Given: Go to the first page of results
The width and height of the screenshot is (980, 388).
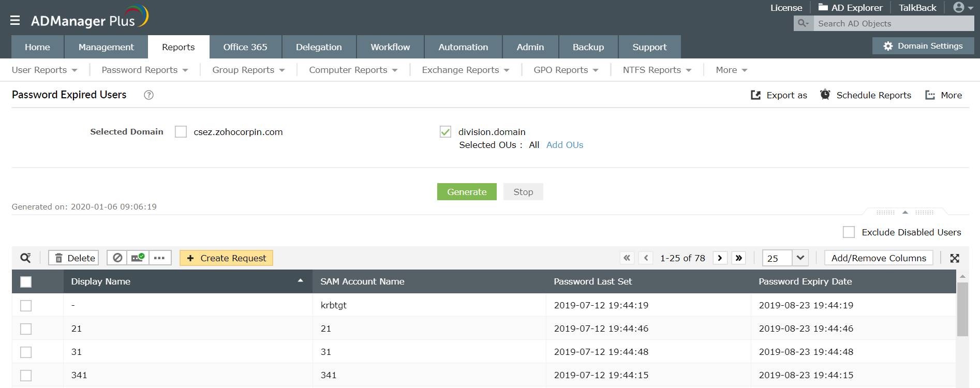Looking at the screenshot, I should 627,258.
